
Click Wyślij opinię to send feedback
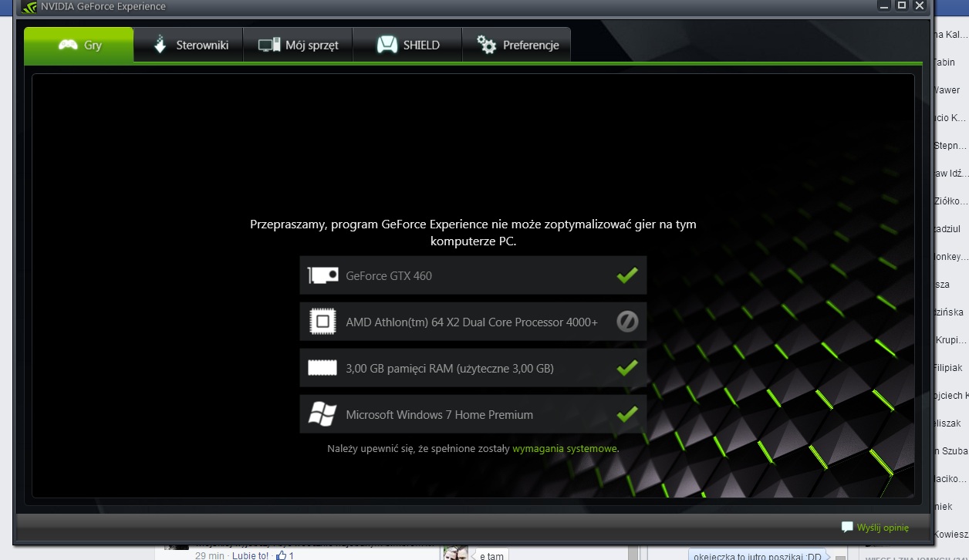(x=875, y=528)
